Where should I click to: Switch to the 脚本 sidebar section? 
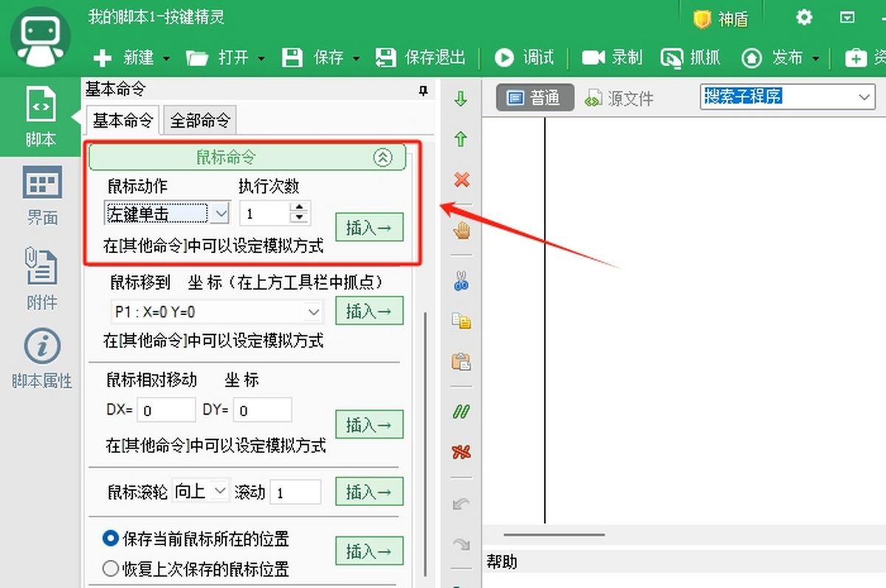click(41, 116)
